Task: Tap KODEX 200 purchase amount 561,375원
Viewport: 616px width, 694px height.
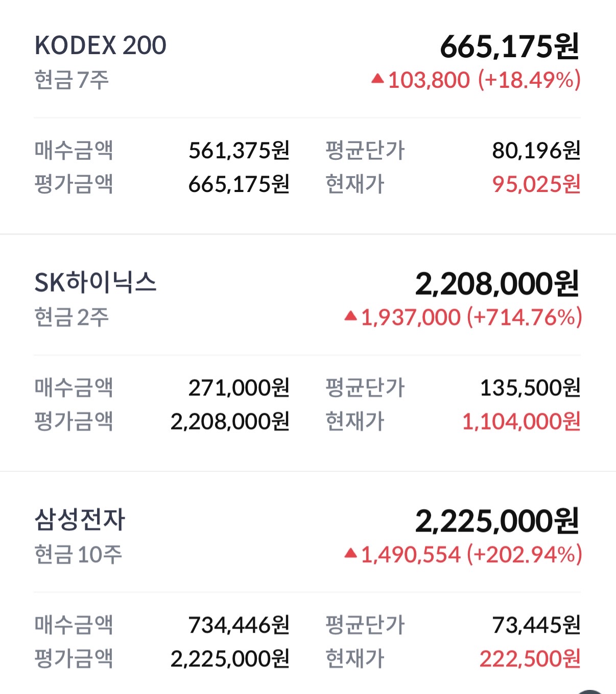Action: coord(239,151)
